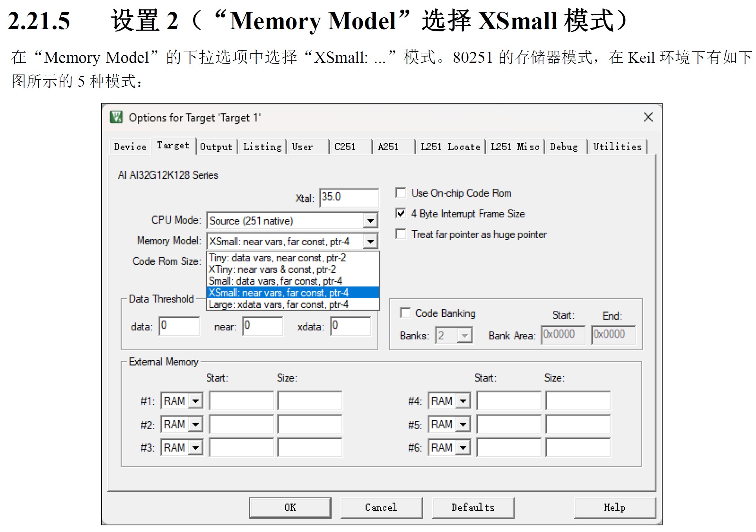Click the Cancel button
This screenshot has height=532, width=756.
382,508
